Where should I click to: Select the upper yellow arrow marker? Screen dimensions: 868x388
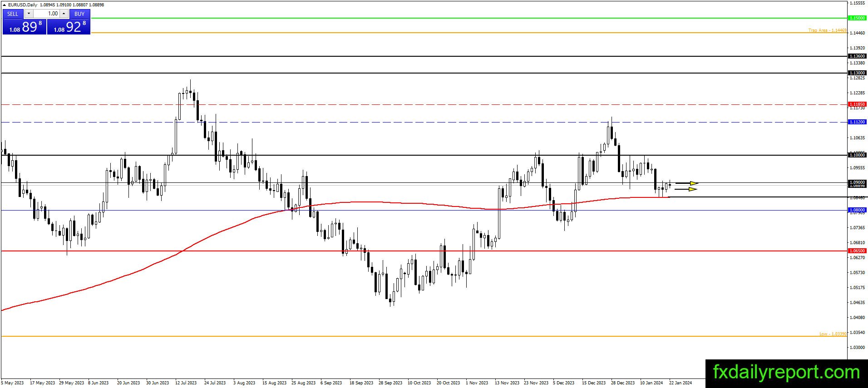(x=687, y=183)
